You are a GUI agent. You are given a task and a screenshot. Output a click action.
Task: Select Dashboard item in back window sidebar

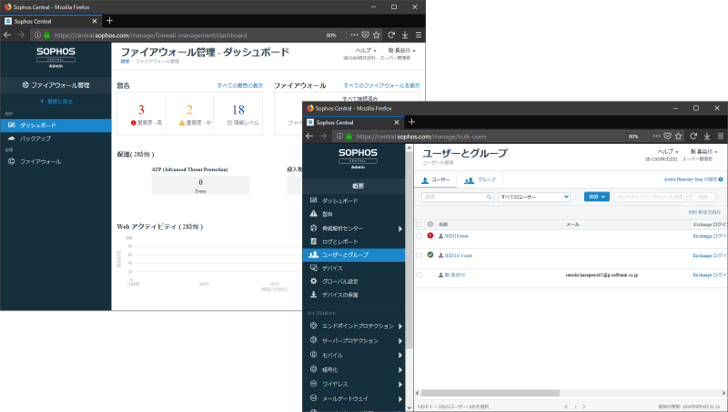[x=55, y=125]
